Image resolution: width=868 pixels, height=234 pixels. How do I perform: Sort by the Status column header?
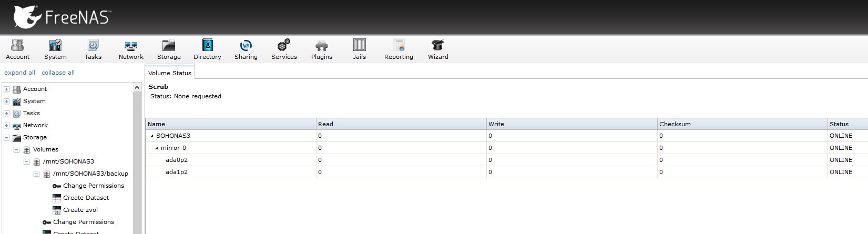click(847, 124)
